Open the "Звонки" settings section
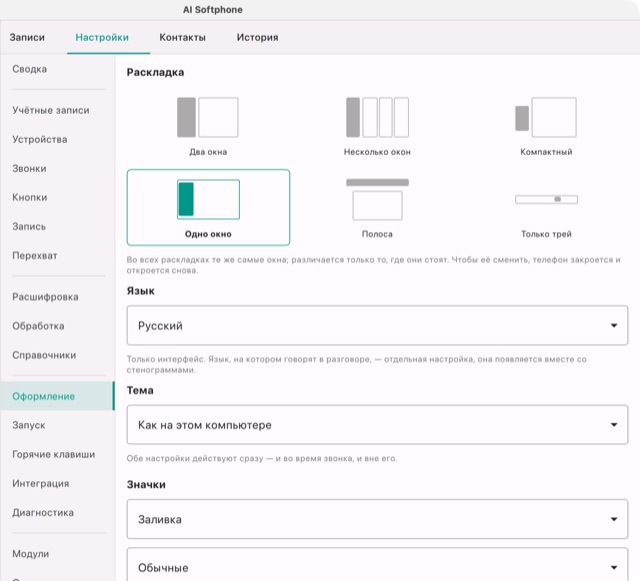The height and width of the screenshot is (581, 640). [x=58, y=168]
